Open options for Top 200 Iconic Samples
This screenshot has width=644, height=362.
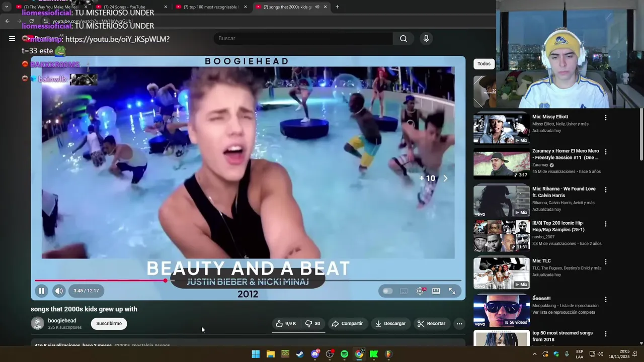point(606,224)
